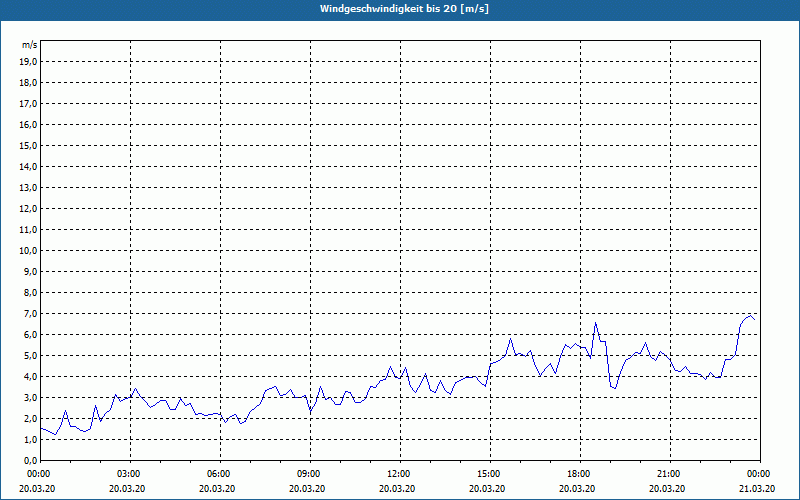
Task: Select the 20.03.20 date under 03:00
Action: pyautogui.click(x=127, y=488)
